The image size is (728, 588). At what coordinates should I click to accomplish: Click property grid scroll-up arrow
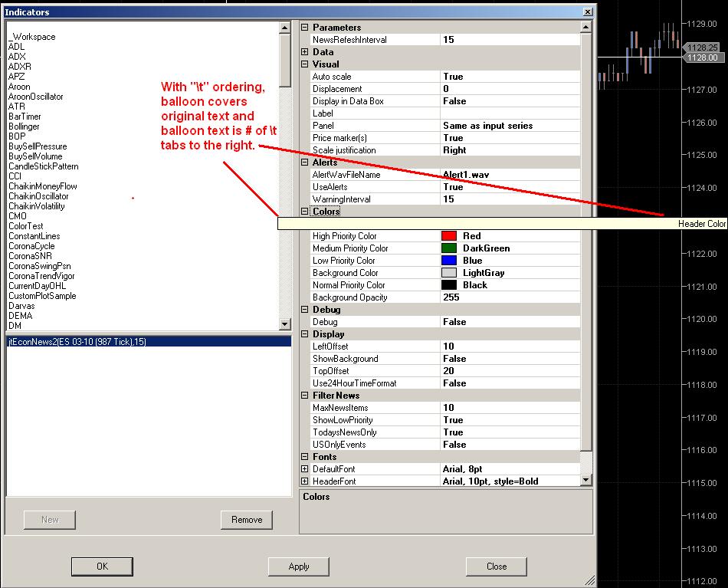(x=586, y=28)
